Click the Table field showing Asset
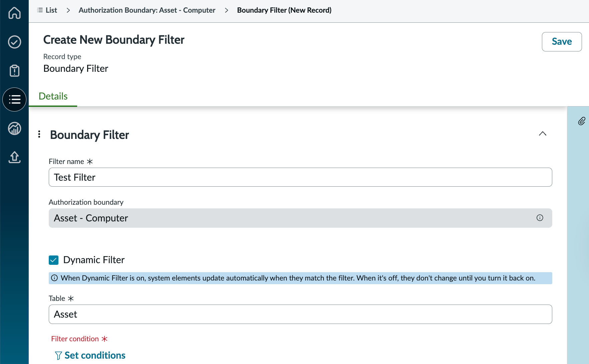The height and width of the screenshot is (364, 589). click(300, 314)
